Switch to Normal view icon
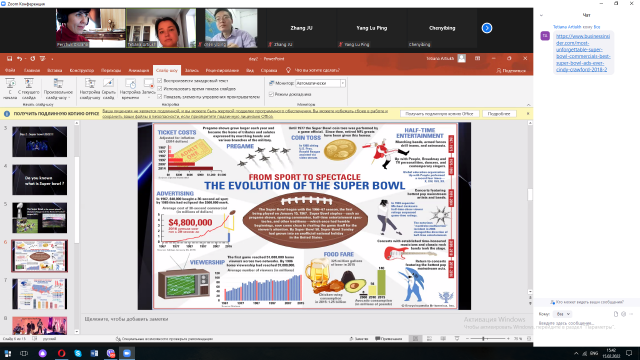The height and width of the screenshot is (360, 640). 416,339
